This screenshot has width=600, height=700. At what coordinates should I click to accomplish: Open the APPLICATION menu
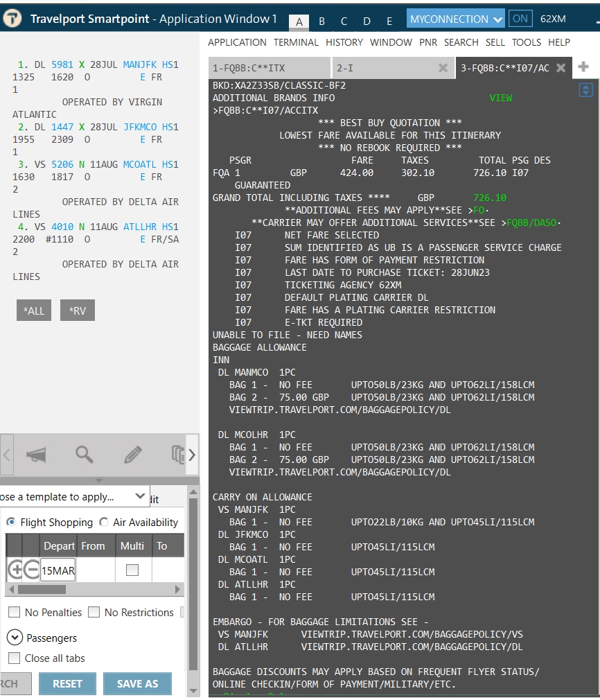pyautogui.click(x=237, y=42)
